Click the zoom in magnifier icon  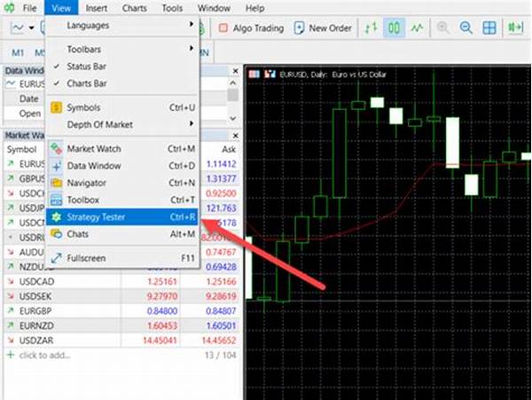(x=443, y=27)
